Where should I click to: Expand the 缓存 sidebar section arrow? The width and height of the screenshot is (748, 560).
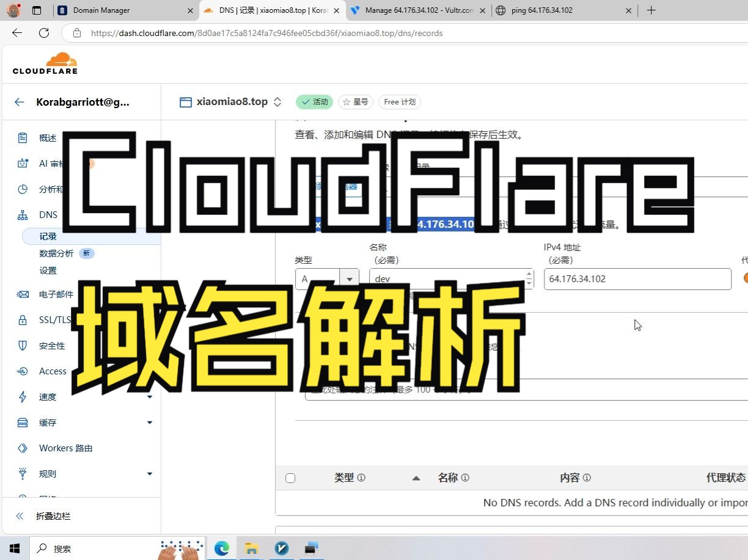(x=150, y=423)
